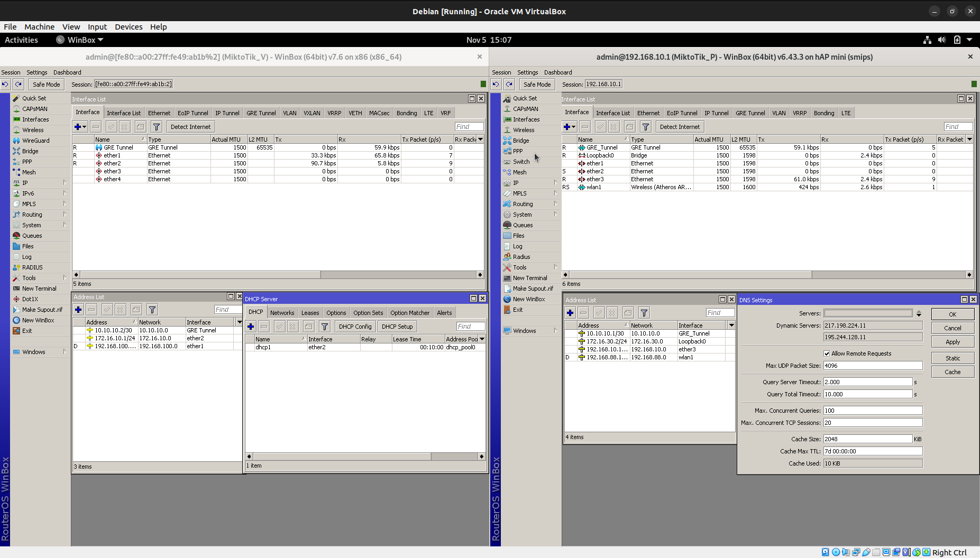Open the sound volume icon in top bar
This screenshot has width=980, height=558.
[942, 40]
